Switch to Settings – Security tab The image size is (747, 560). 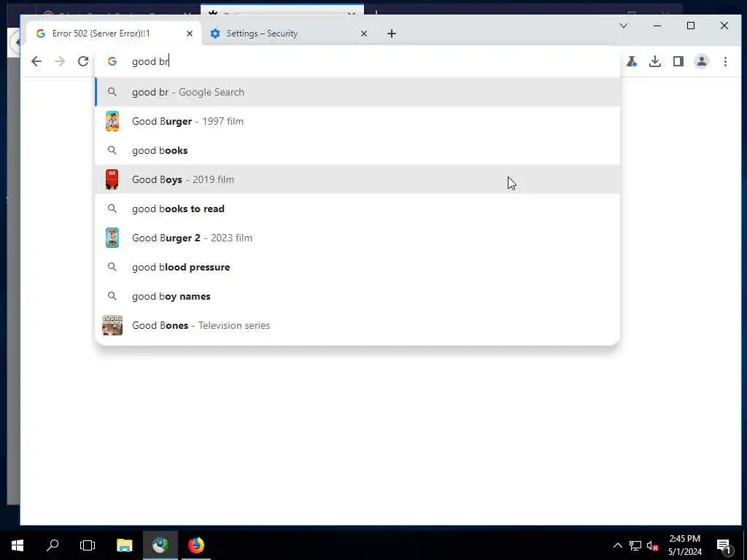pyautogui.click(x=288, y=34)
